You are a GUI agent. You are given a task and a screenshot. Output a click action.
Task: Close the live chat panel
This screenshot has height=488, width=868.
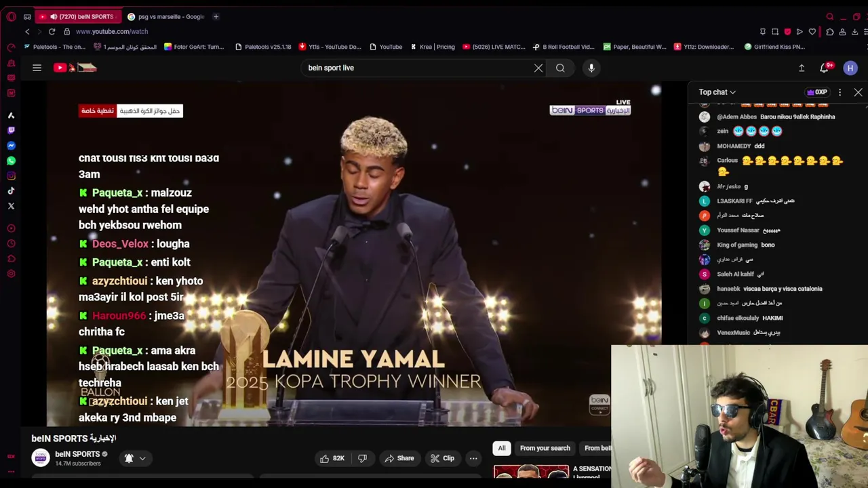click(858, 92)
